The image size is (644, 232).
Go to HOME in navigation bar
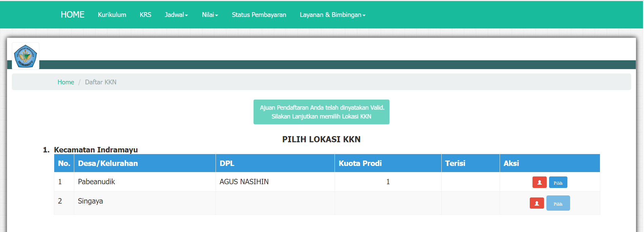(x=73, y=15)
